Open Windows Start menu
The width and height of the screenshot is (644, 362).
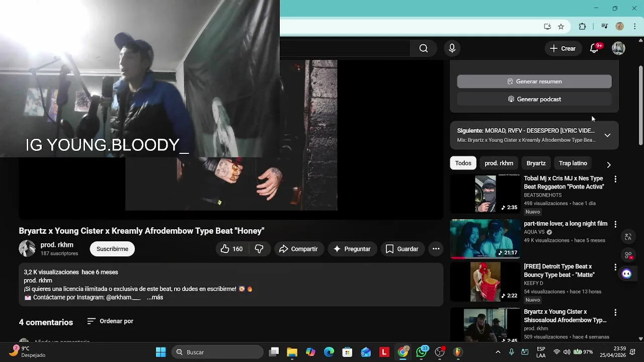[160, 352]
